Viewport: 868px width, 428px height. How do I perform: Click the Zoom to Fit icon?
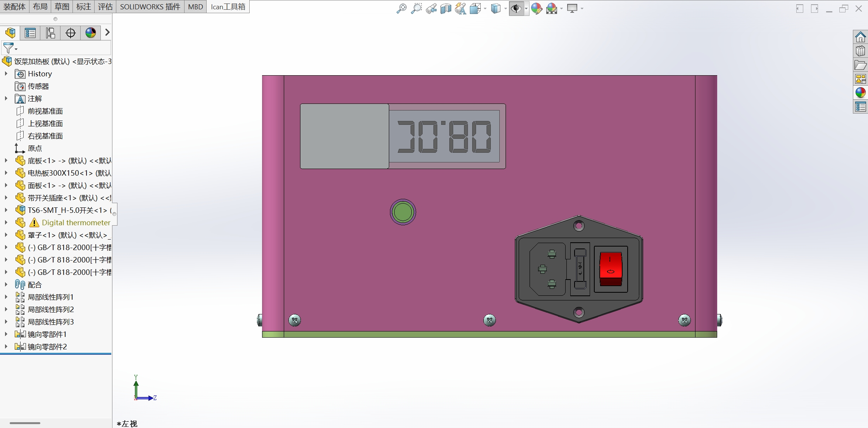(x=401, y=8)
